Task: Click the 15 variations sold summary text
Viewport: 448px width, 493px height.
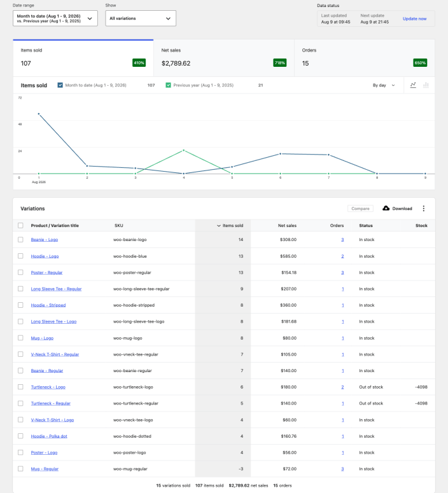Action: (173, 485)
